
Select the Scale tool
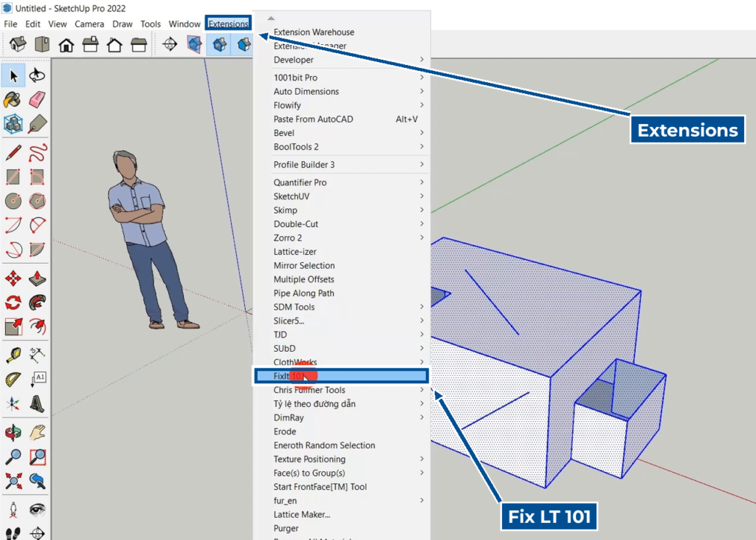point(13,327)
